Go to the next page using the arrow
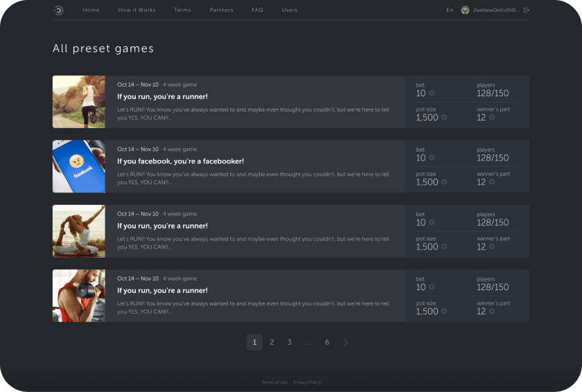Image resolution: width=582 pixels, height=392 pixels. 346,342
